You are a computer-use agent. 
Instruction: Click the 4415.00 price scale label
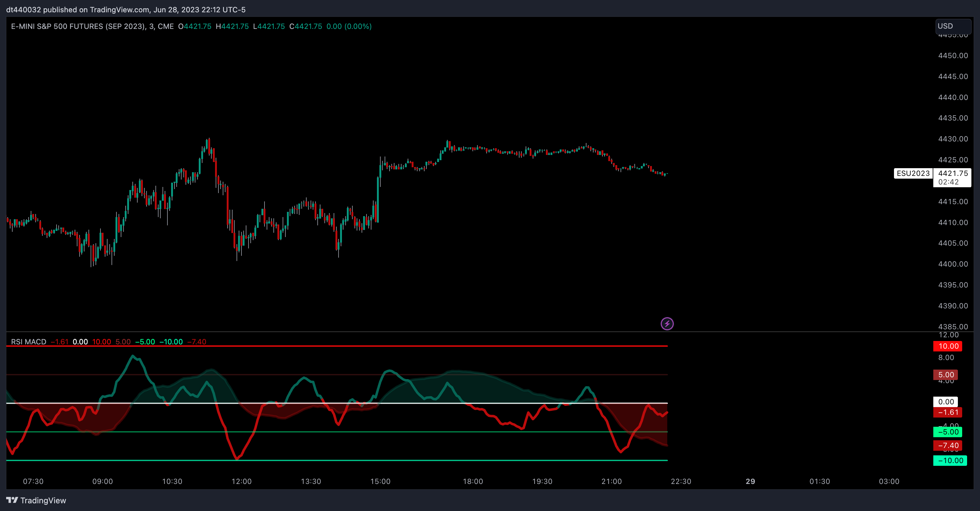tap(953, 202)
